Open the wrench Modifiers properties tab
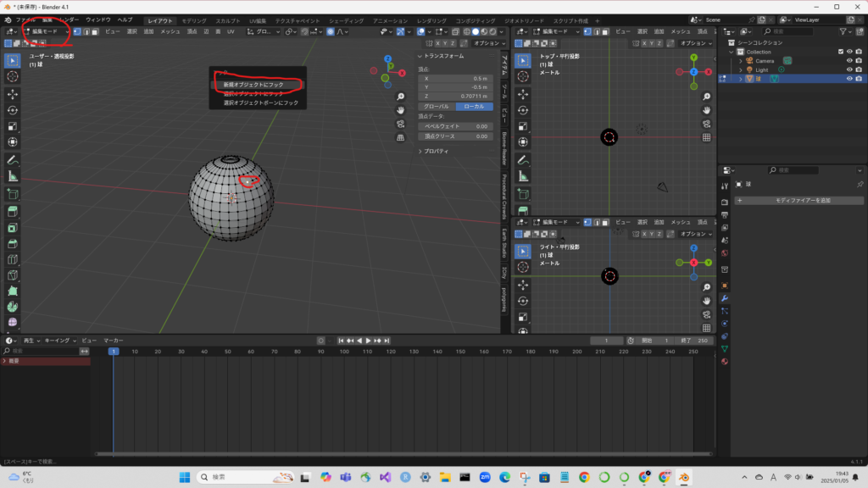868x488 pixels. pos(725,299)
